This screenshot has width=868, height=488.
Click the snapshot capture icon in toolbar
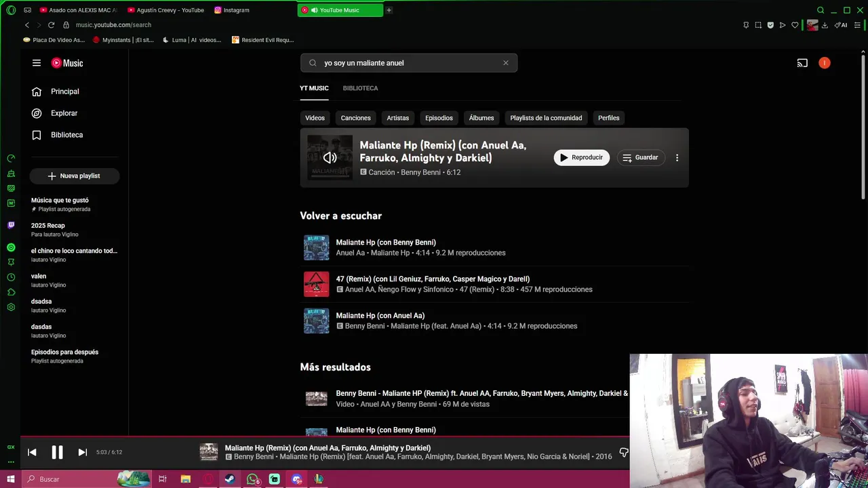[758, 25]
